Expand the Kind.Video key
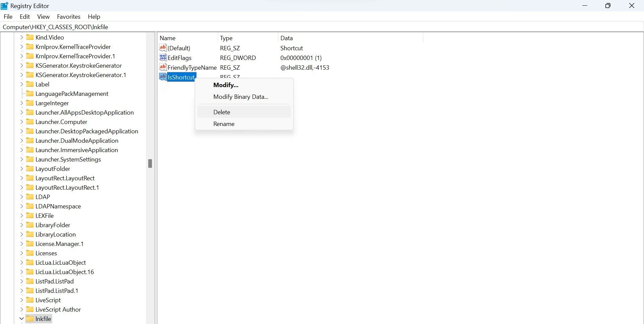Screen dimensions: 644x324 click(21, 37)
